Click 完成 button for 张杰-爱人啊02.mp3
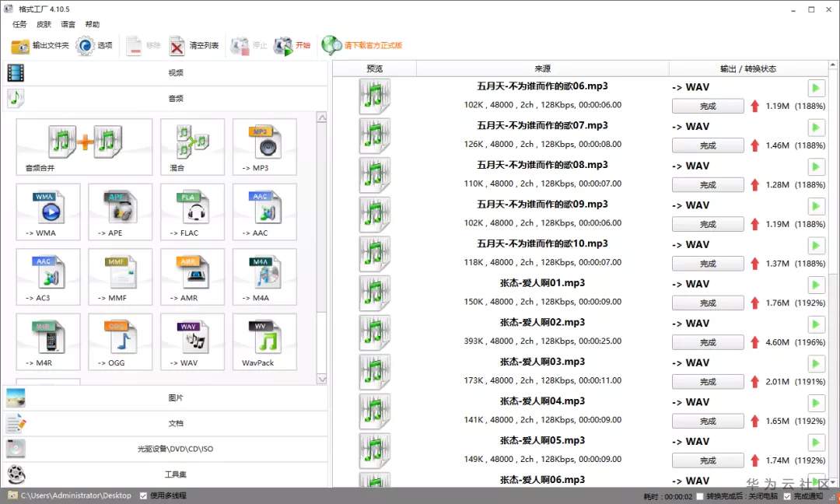840x504 pixels. 708,342
